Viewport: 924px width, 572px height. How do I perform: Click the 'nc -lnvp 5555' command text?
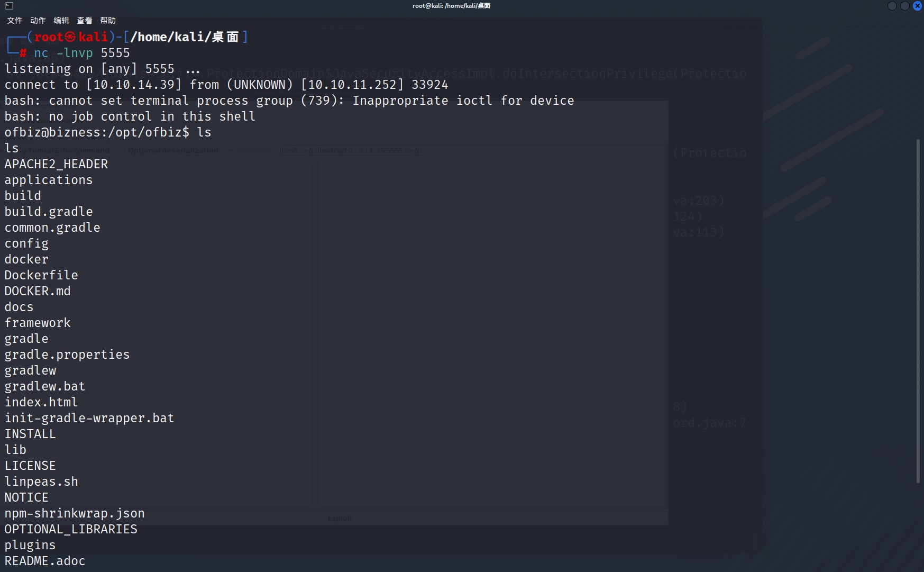tap(82, 53)
